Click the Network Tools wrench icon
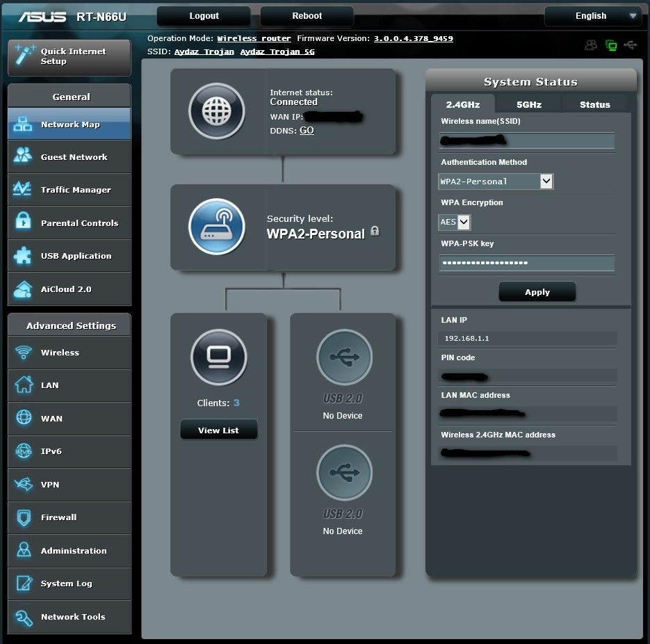This screenshot has width=650, height=644. pos(24,618)
